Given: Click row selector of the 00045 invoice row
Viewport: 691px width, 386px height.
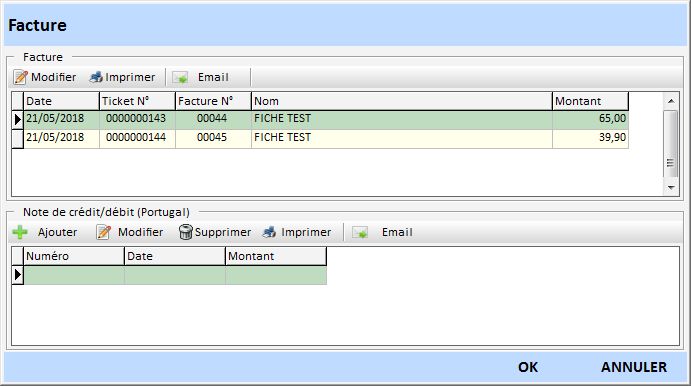Looking at the screenshot, I should pyautogui.click(x=18, y=138).
